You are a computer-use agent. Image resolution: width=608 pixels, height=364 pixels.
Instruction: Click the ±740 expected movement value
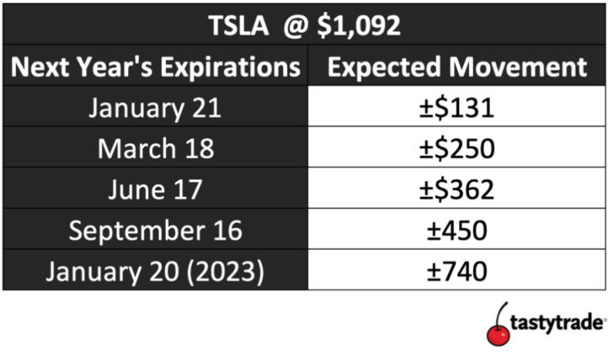point(457,271)
